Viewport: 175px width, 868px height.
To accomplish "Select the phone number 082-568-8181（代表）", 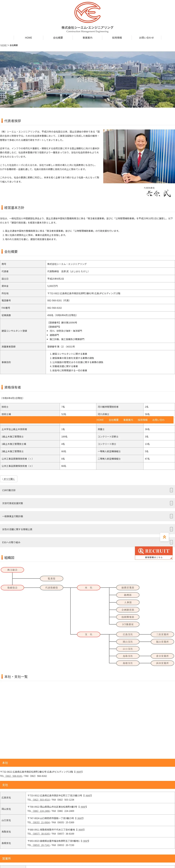I will pos(59,301).
